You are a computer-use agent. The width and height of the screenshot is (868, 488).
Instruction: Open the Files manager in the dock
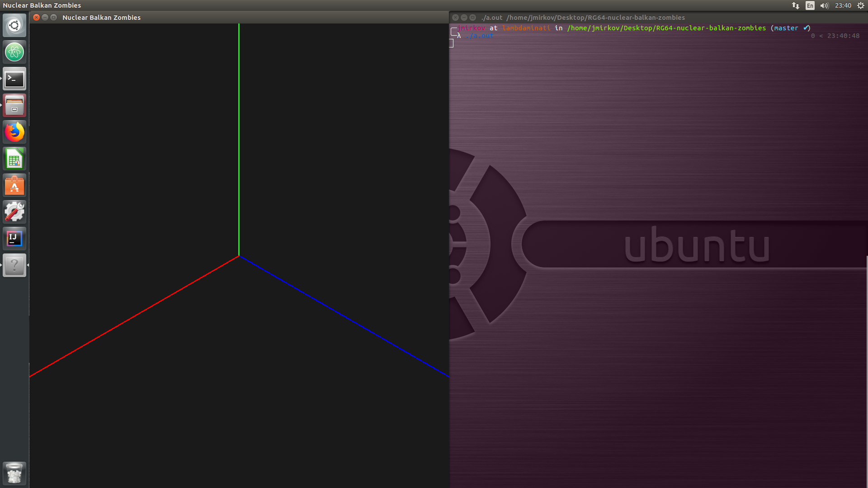tap(14, 106)
